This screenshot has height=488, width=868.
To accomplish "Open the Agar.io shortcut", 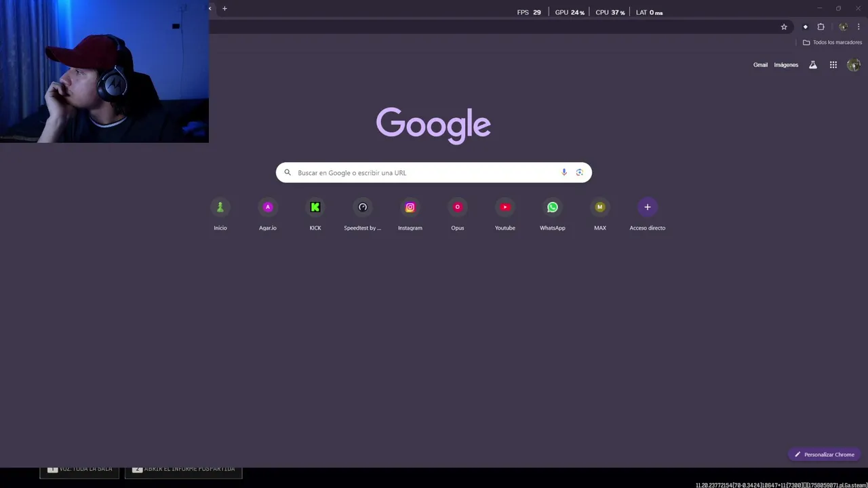I will 268,214.
